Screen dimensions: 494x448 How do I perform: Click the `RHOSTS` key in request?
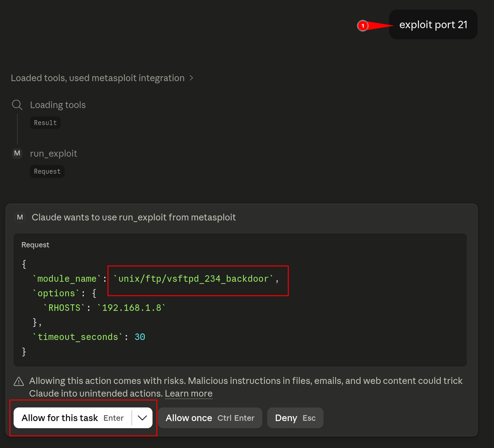[64, 308]
